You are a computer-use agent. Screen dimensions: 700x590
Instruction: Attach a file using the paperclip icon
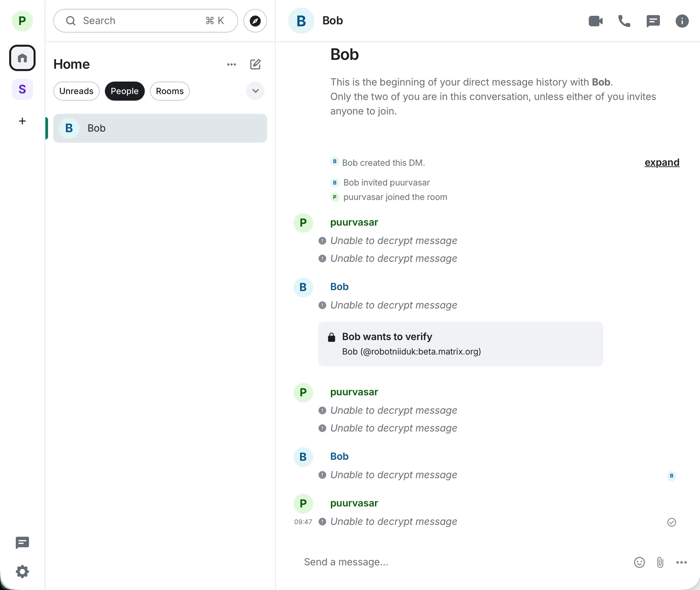pos(660,562)
